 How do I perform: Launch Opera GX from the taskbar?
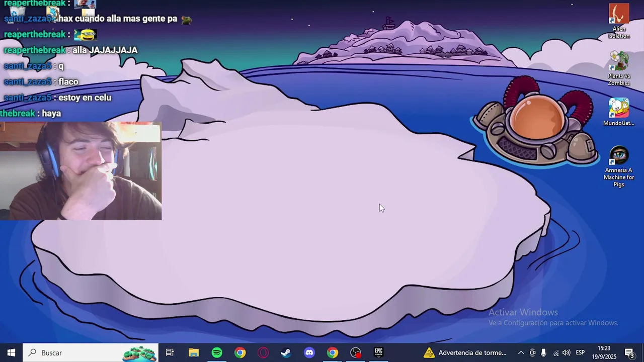(x=263, y=352)
